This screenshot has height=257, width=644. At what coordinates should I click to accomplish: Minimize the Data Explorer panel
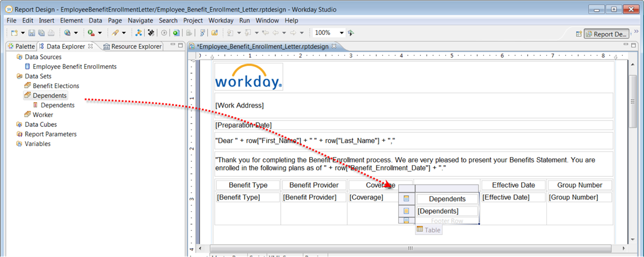click(x=172, y=45)
